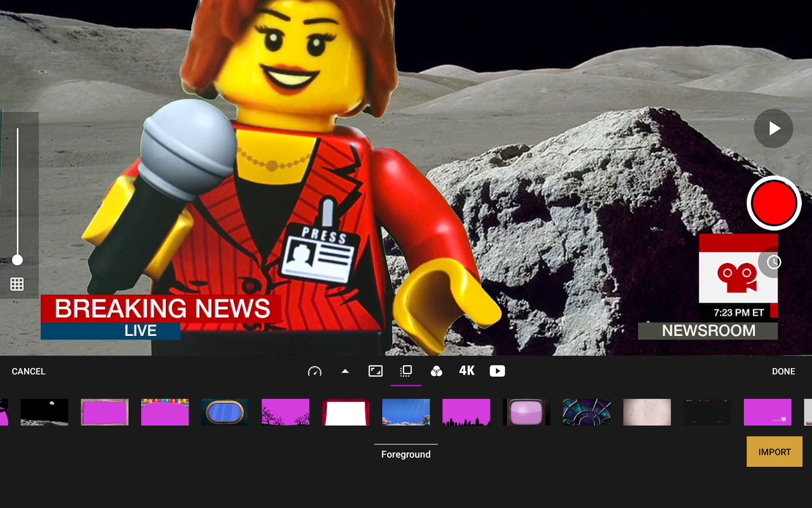
Task: Open the color filters icon
Action: tap(436, 371)
